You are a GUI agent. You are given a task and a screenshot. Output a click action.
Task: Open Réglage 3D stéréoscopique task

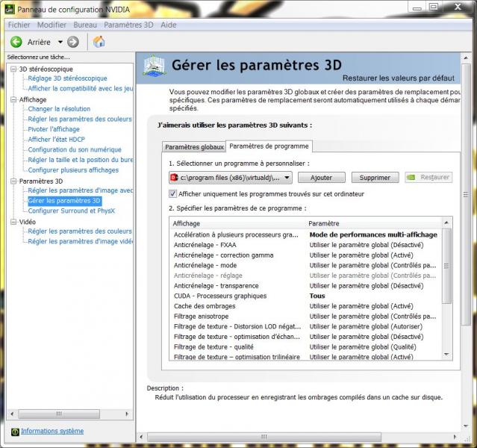click(67, 78)
